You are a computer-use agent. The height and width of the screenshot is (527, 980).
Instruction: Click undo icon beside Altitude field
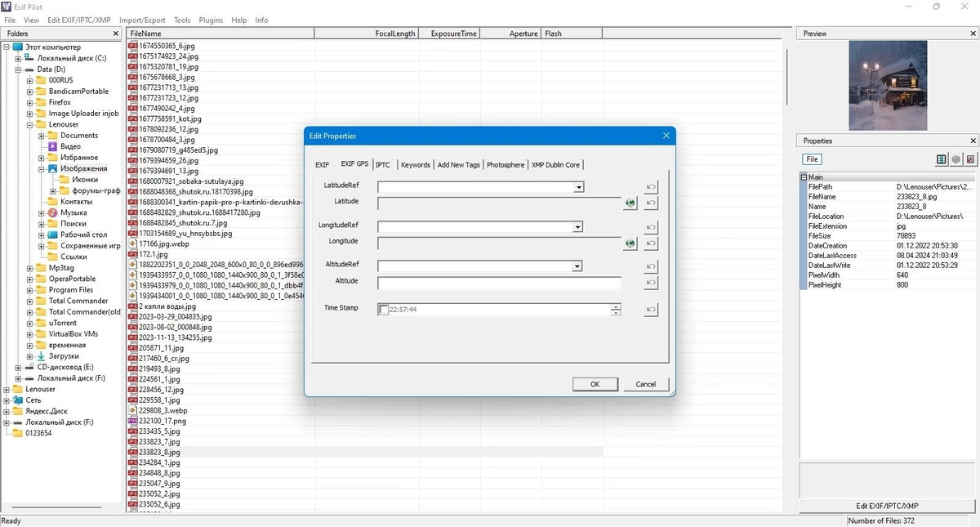tap(651, 283)
